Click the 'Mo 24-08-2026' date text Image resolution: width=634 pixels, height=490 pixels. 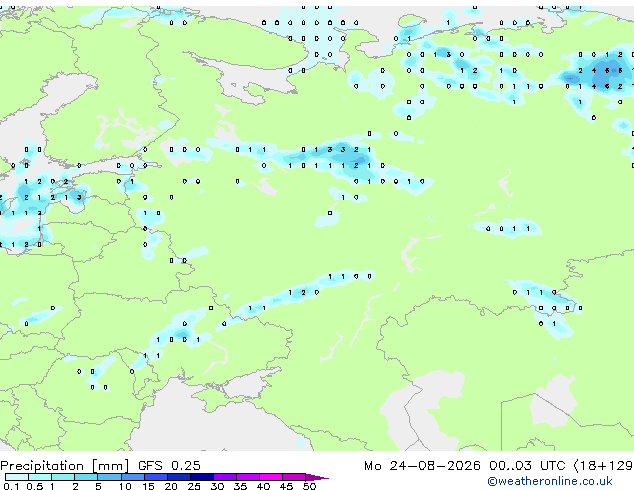(422, 466)
